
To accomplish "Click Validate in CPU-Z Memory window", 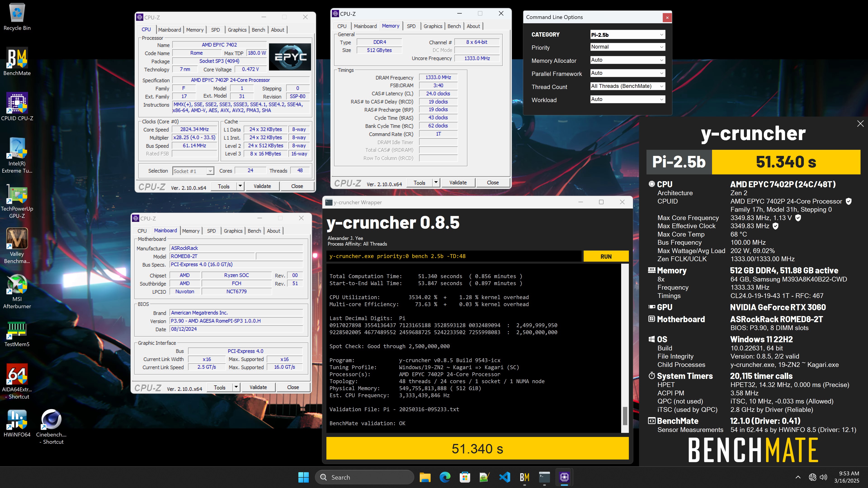I will (458, 183).
